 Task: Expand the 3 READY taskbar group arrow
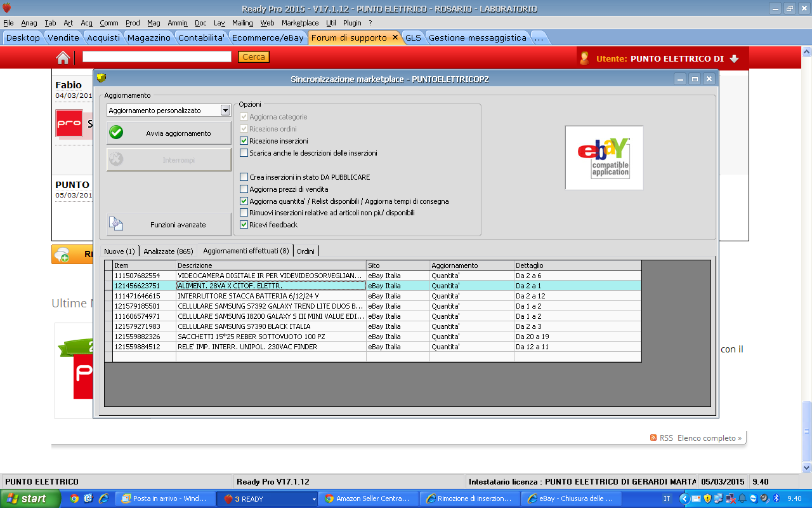pos(313,499)
